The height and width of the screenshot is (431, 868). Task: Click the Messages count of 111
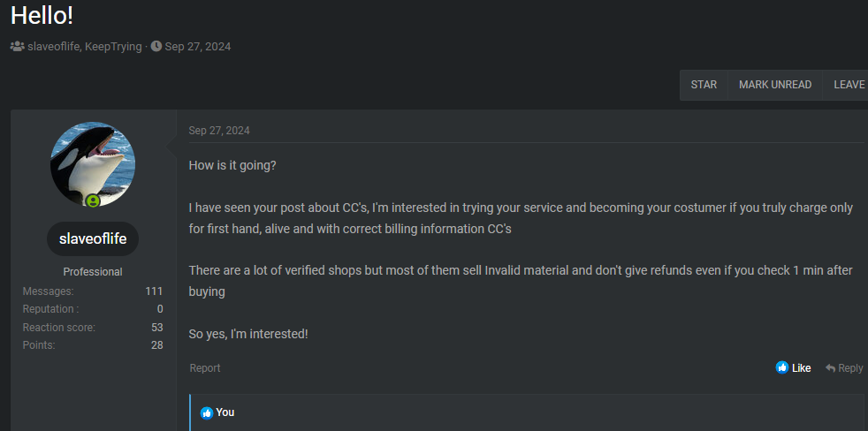click(x=154, y=291)
